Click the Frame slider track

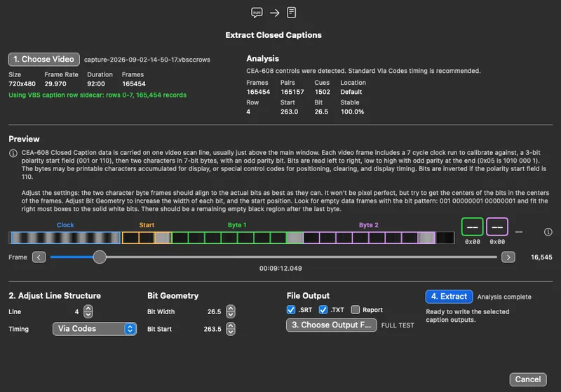coord(273,257)
